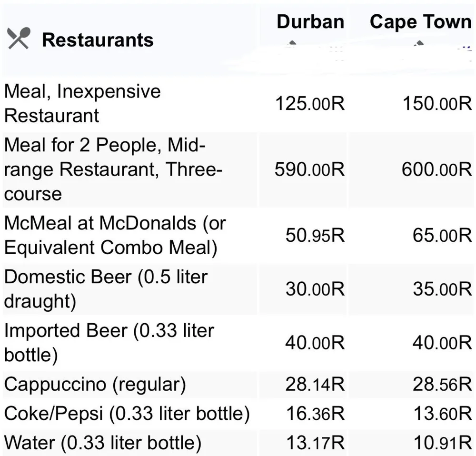This screenshot has width=476, height=456.
Task: Click the Restaurants fork and spoon icon
Action: tap(19, 38)
